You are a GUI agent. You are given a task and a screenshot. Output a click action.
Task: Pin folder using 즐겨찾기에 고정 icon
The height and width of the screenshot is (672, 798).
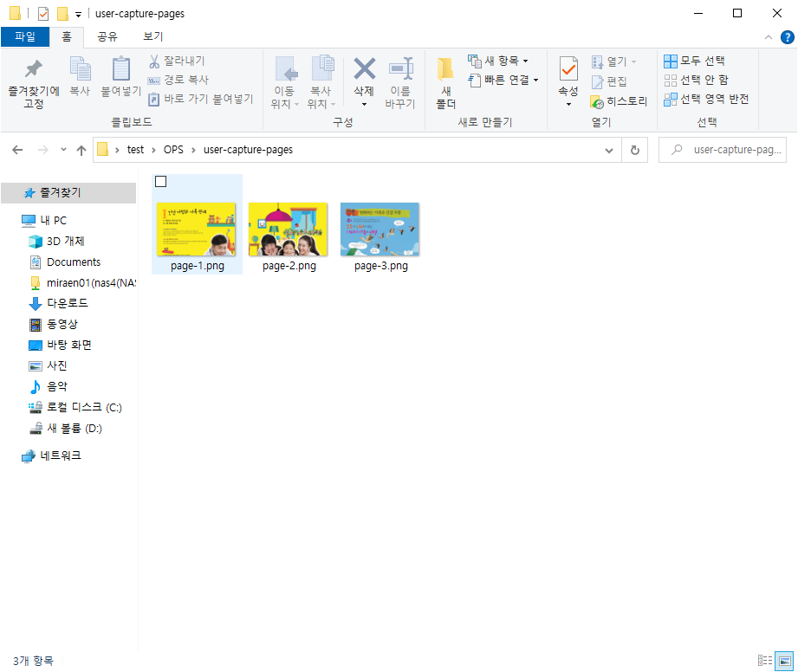pyautogui.click(x=33, y=81)
